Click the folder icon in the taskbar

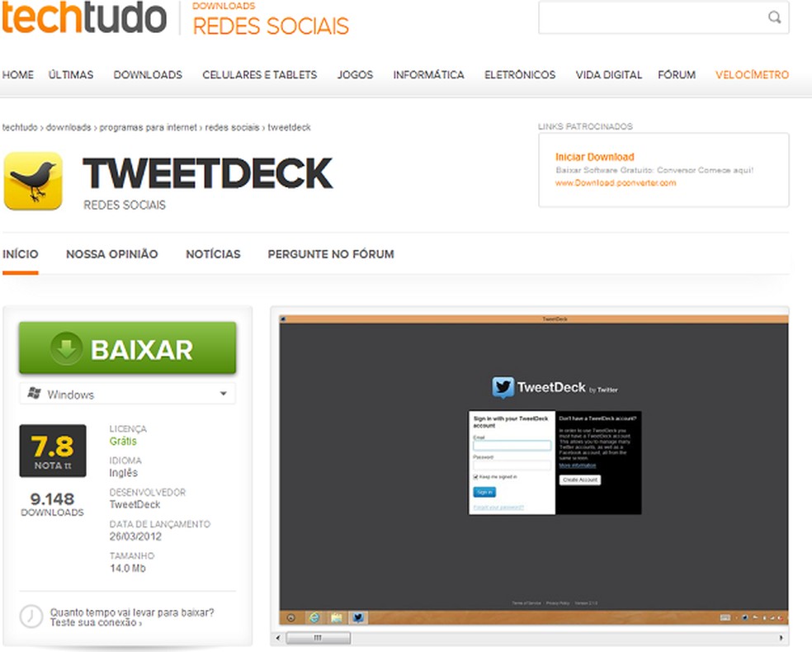click(x=335, y=617)
